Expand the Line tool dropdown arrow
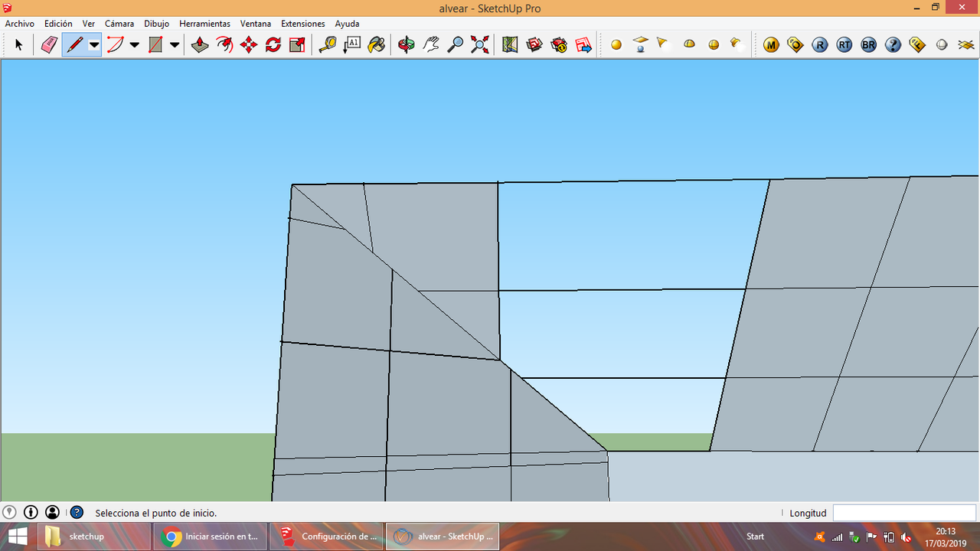 click(x=94, y=45)
